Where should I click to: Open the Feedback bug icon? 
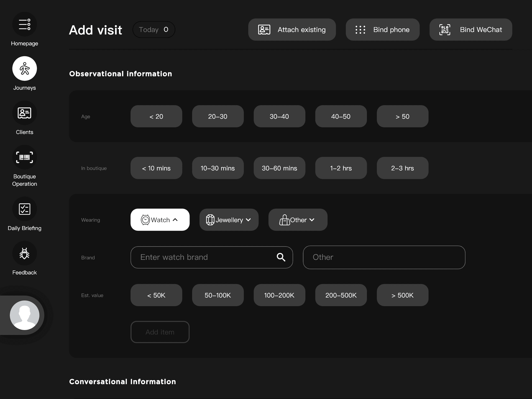[x=24, y=253]
